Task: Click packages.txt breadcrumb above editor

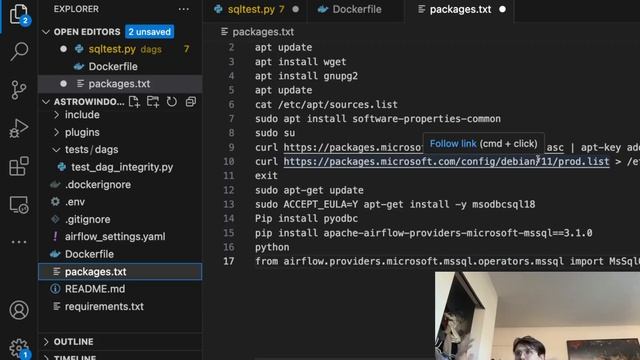Action: [x=263, y=32]
